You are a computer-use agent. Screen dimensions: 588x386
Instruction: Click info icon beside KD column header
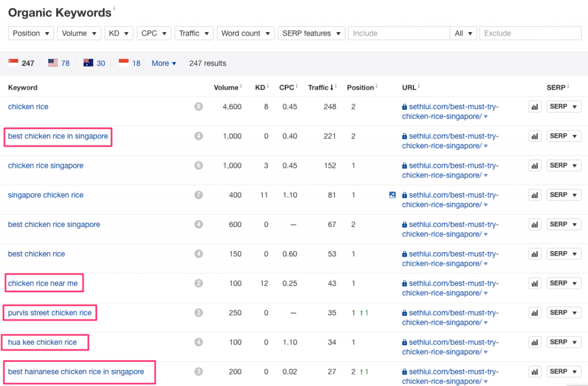[268, 86]
